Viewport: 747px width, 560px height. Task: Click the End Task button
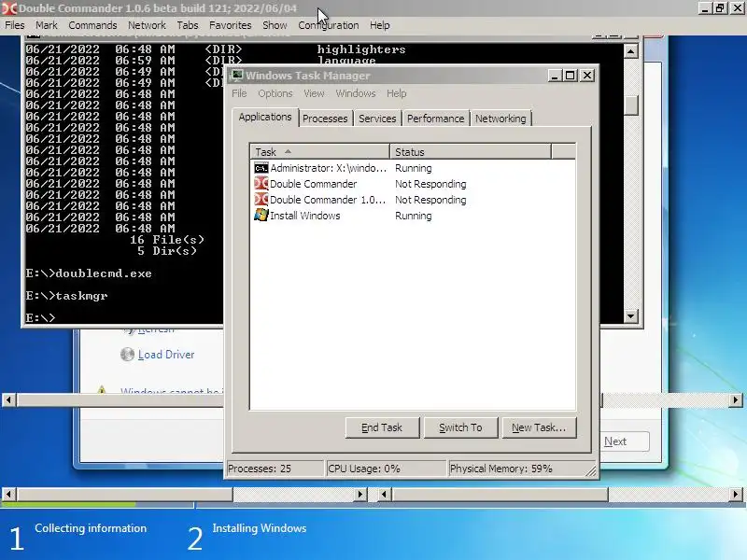pos(382,427)
